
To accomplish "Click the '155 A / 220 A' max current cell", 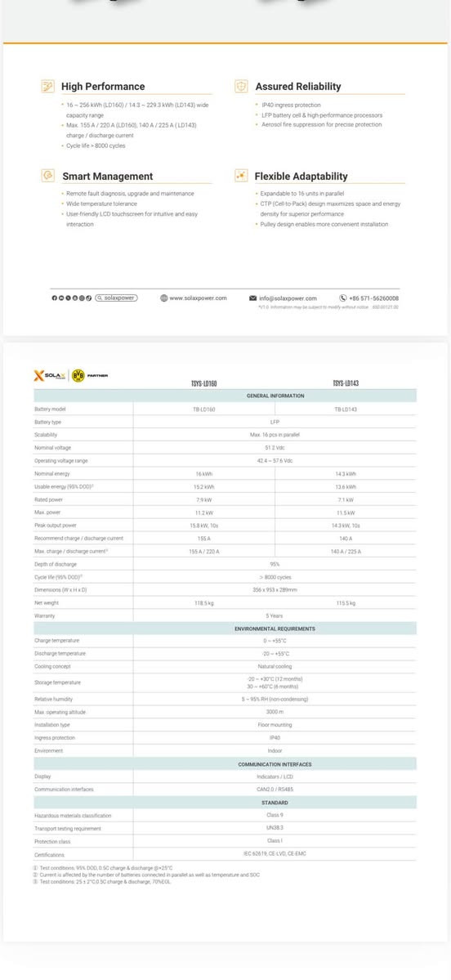I will (x=203, y=551).
